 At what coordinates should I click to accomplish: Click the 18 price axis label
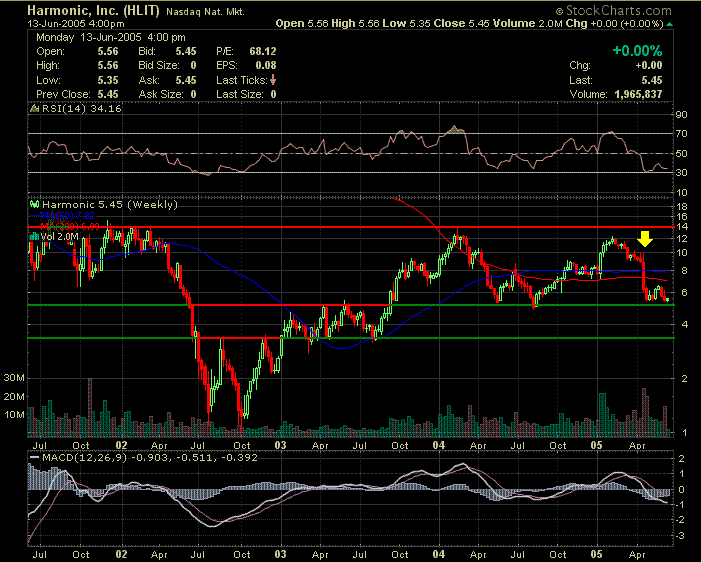click(x=682, y=207)
